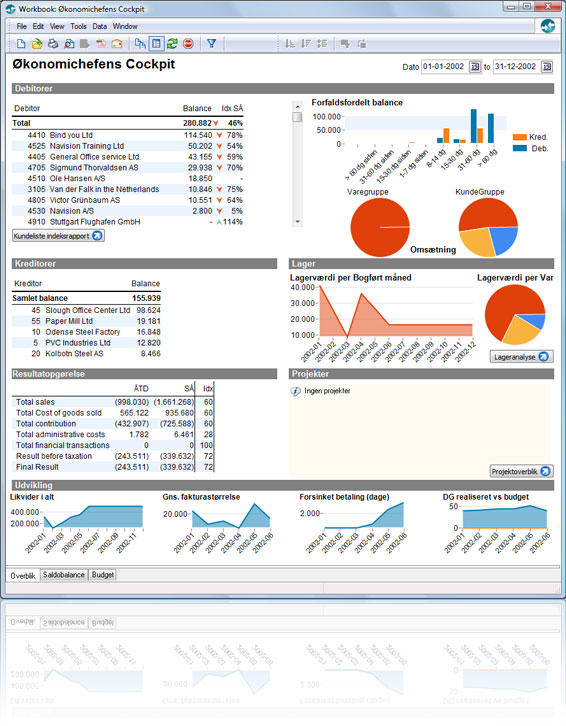This screenshot has height=726, width=566.
Task: Select debitor row Stuttgart Flughafen GmbH
Action: (x=128, y=222)
